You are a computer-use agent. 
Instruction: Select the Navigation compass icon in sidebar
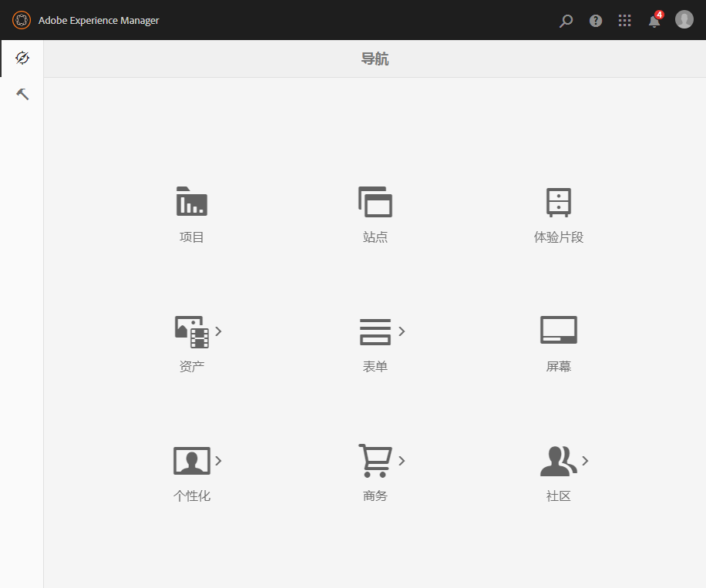tap(22, 58)
